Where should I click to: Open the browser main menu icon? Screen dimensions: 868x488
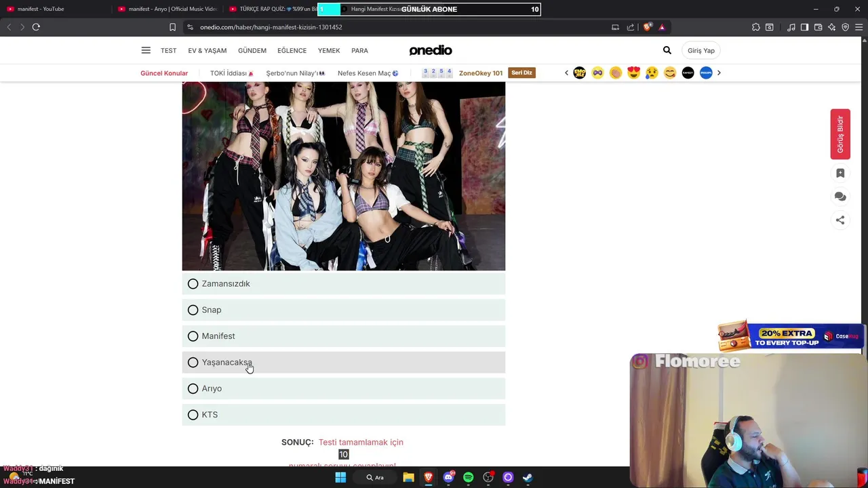click(859, 27)
